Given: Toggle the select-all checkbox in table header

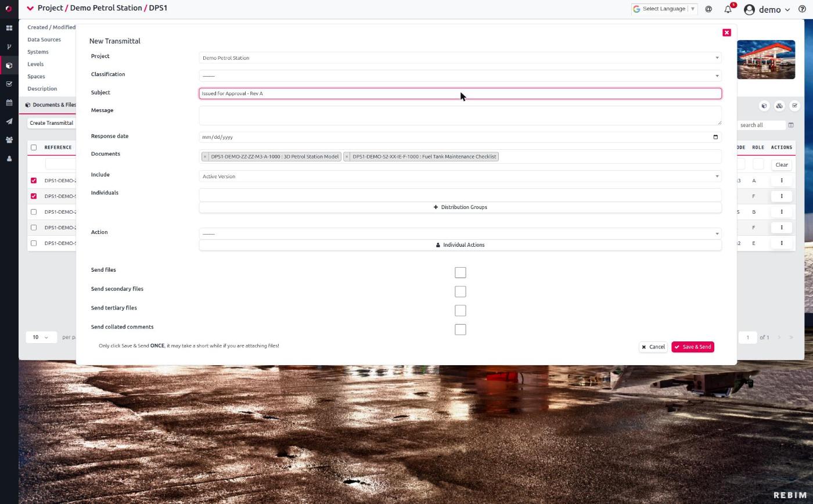Looking at the screenshot, I should [34, 147].
